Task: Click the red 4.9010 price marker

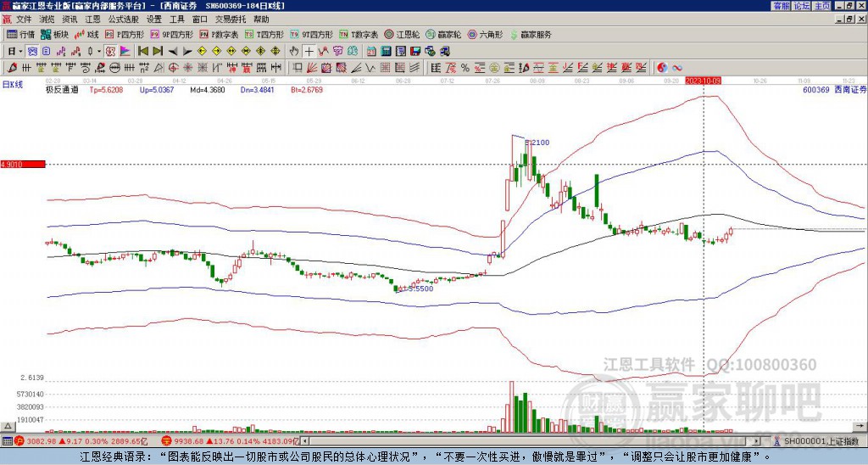Action: [23, 164]
